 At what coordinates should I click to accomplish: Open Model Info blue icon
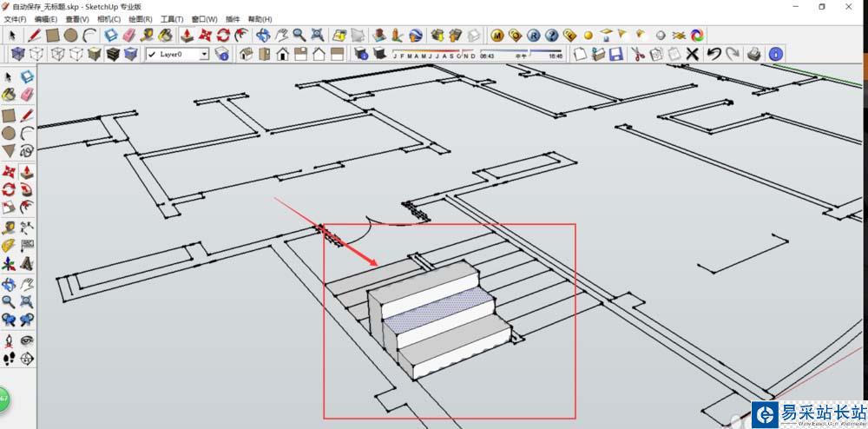(x=776, y=54)
